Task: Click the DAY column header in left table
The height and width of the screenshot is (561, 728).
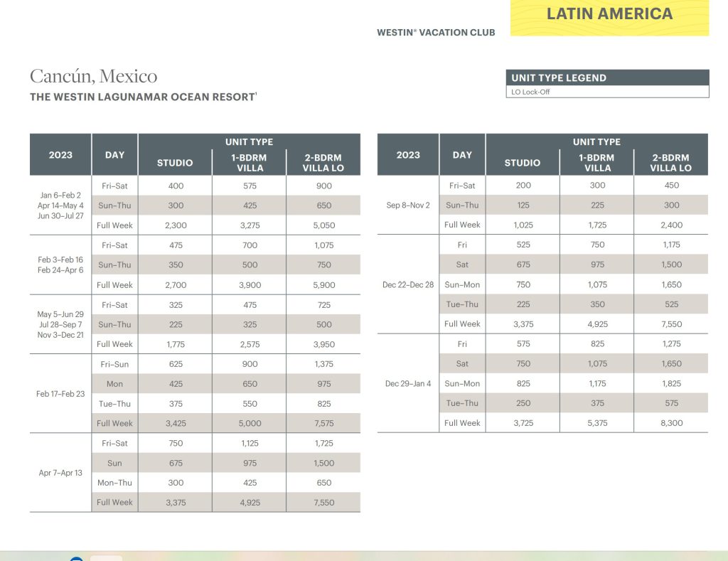Action: click(x=114, y=154)
